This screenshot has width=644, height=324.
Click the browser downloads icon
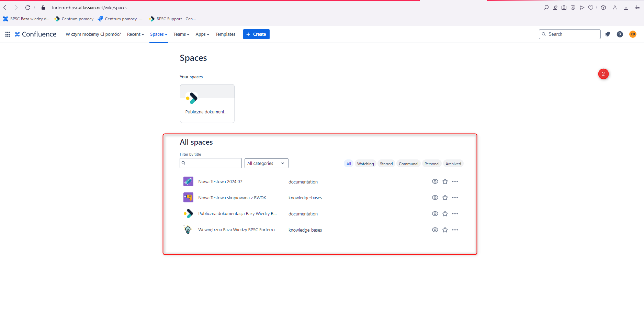click(x=626, y=8)
